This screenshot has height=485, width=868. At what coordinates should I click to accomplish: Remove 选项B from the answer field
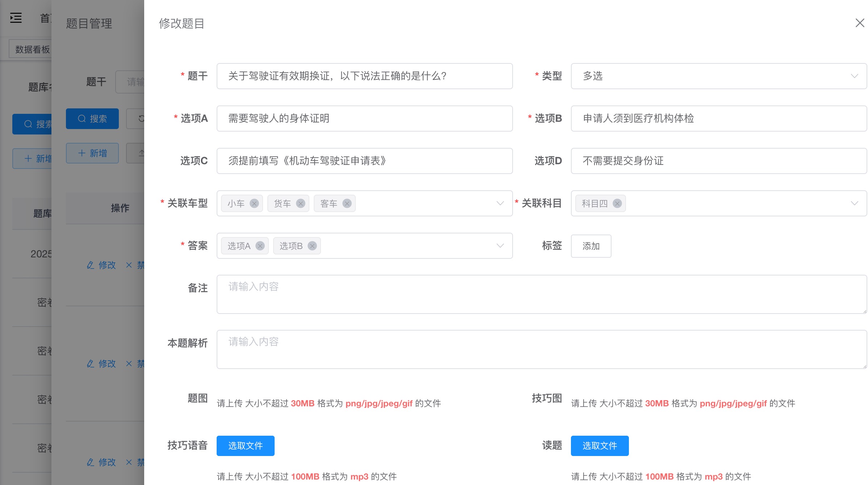click(x=312, y=246)
